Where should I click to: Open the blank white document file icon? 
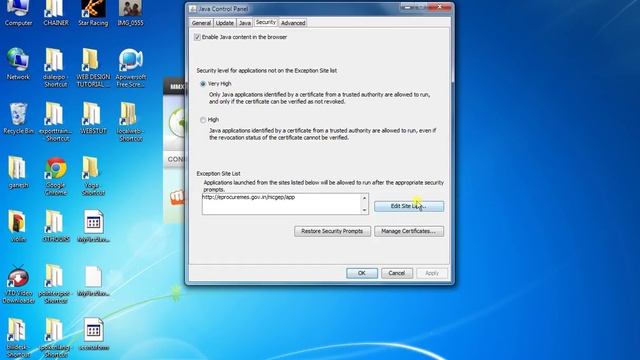93,280
